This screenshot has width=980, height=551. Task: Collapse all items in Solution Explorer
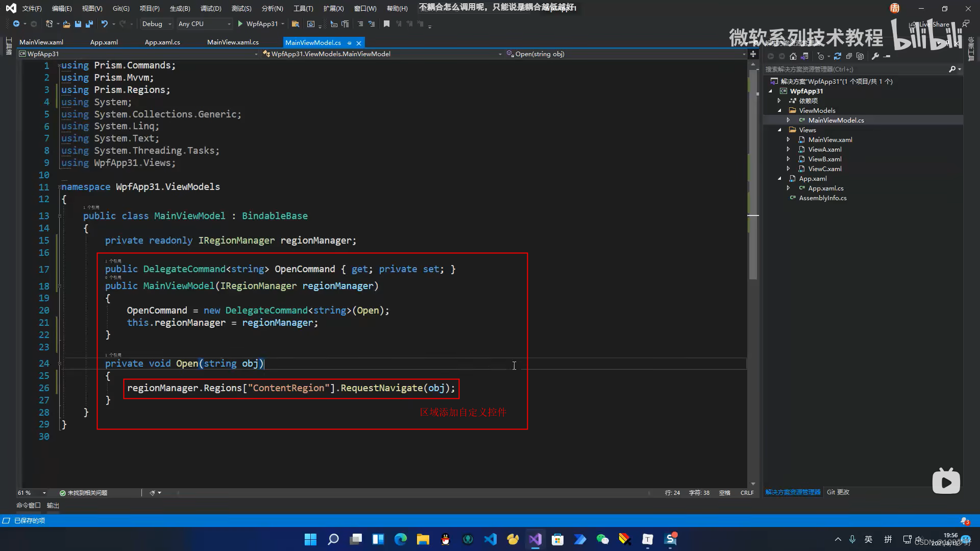pos(849,56)
